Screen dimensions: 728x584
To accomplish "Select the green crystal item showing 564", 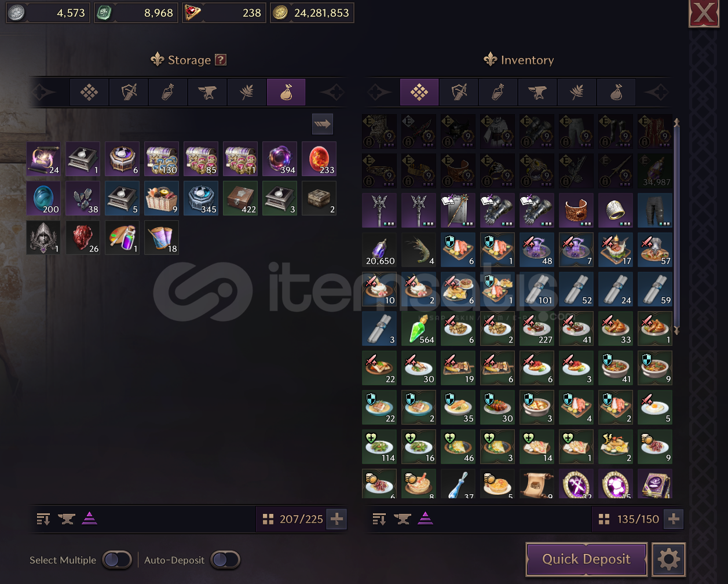I will (419, 329).
